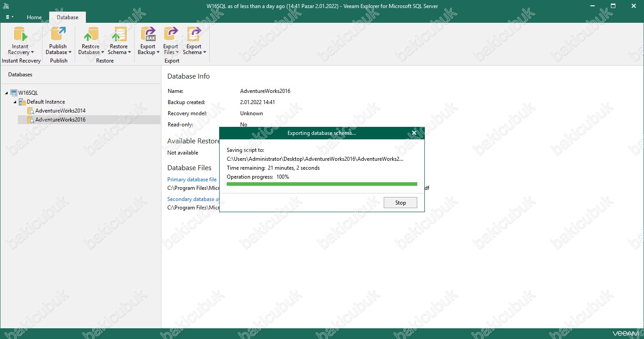
Task: Open the Veeam application icon in title bar
Action: (x=6, y=6)
